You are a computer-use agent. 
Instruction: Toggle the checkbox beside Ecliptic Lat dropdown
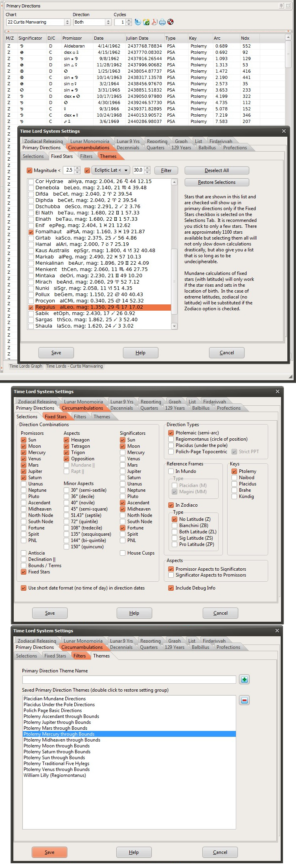tap(87, 170)
